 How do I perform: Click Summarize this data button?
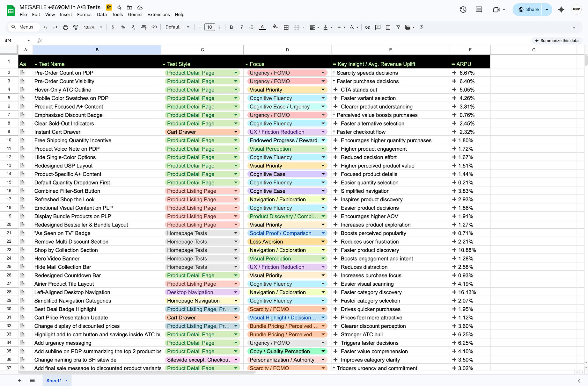click(556, 40)
